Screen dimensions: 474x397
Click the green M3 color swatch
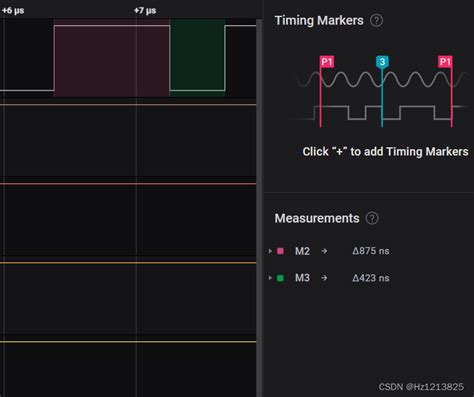click(x=280, y=278)
